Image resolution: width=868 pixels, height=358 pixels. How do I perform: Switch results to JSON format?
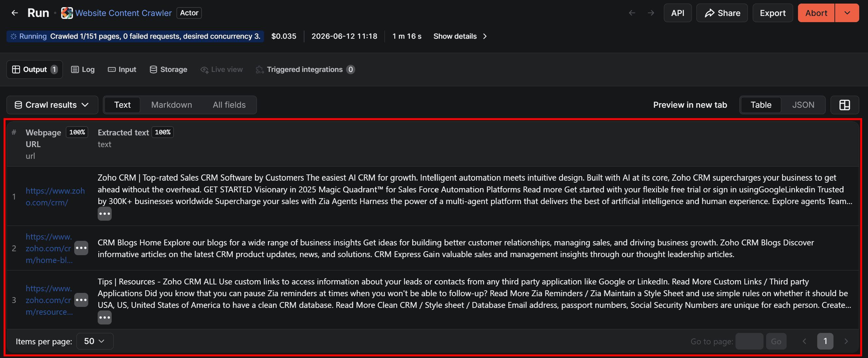tap(803, 105)
